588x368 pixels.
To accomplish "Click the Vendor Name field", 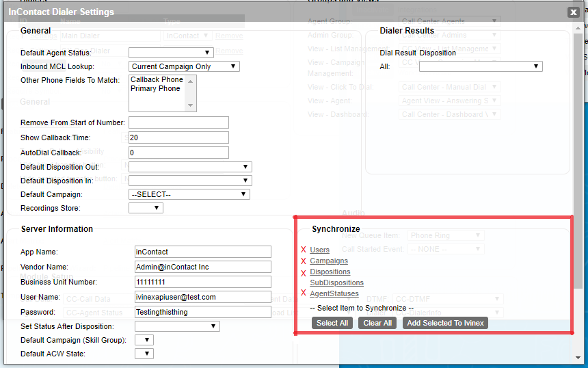I will tap(203, 267).
